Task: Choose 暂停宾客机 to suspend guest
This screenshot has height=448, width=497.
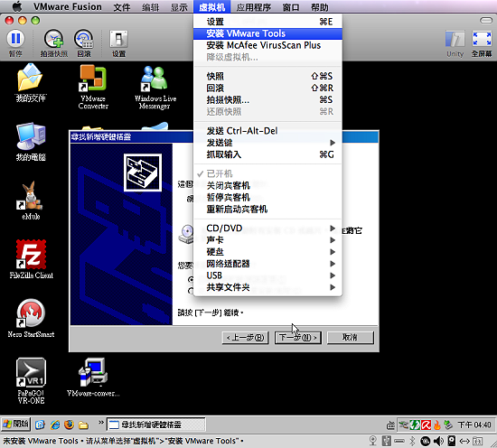Action: click(x=267, y=198)
